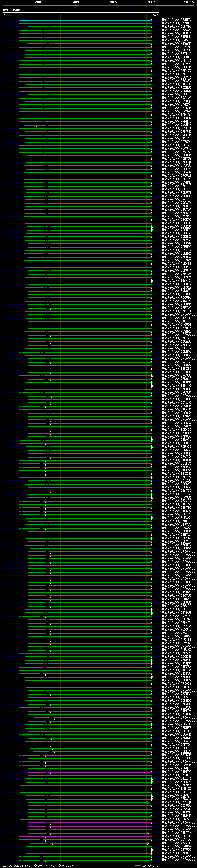Screen dimensions: 197x868
Task: Select UniRef100_Q6FTP0 hit
Action: [x=177, y=179]
